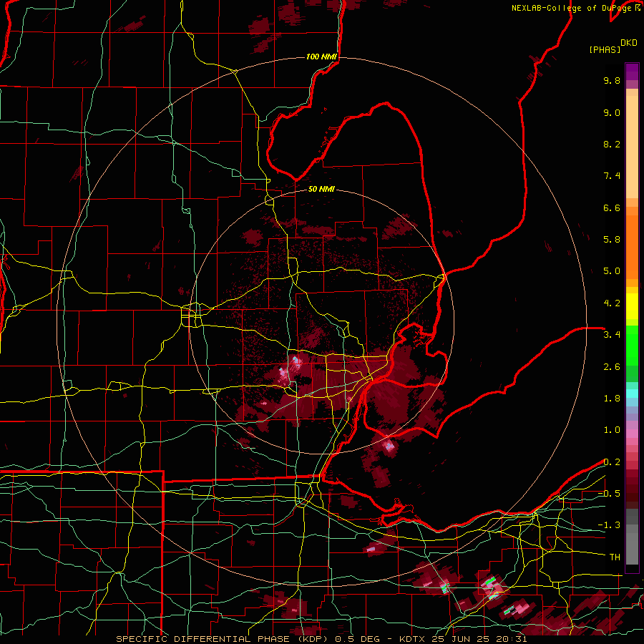This screenshot has height=644, width=644.
Task: Click the 9.8 value on the scale
Action: (x=612, y=80)
